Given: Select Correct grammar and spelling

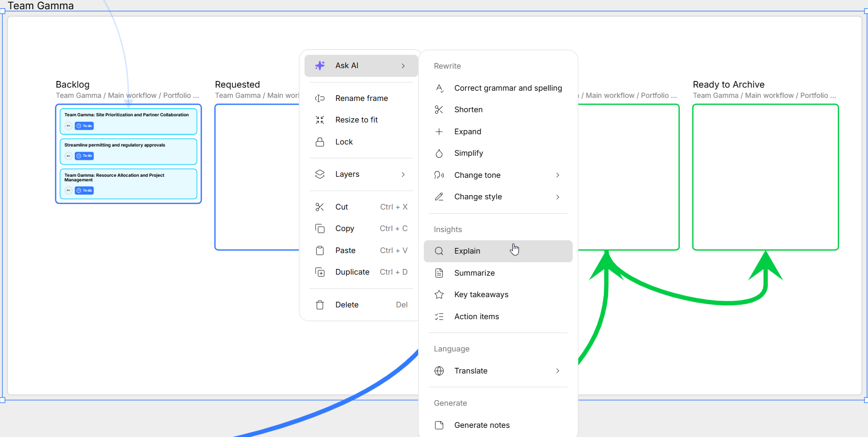Looking at the screenshot, I should [508, 88].
